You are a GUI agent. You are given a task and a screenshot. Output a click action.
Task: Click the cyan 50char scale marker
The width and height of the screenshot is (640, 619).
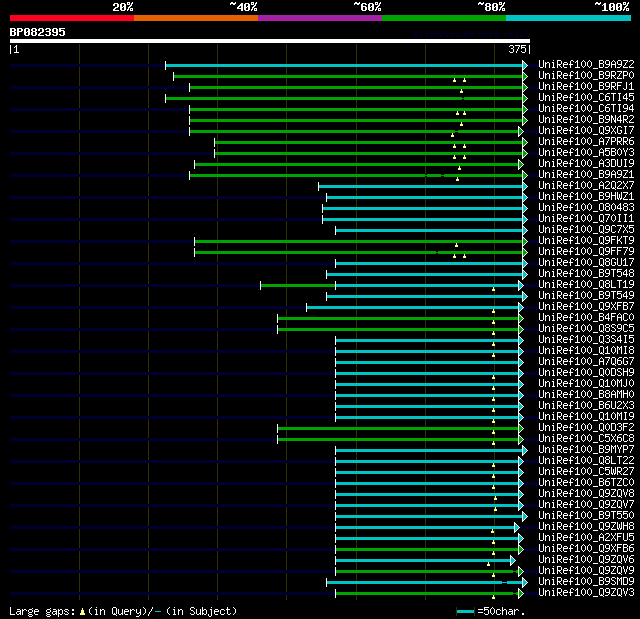tap(465, 611)
